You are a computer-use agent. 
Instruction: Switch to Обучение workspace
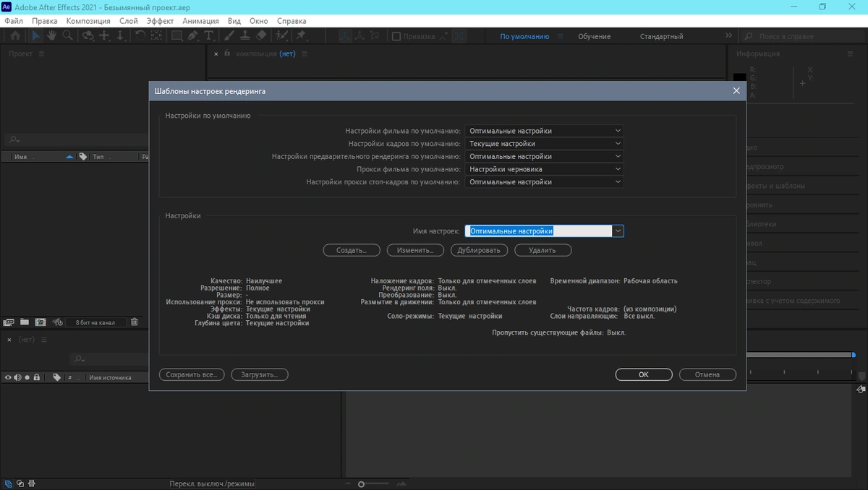594,36
